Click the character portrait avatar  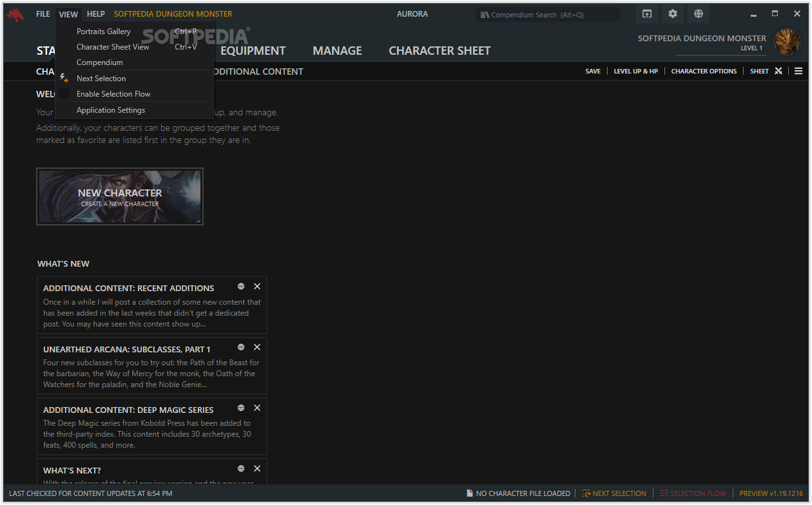787,43
